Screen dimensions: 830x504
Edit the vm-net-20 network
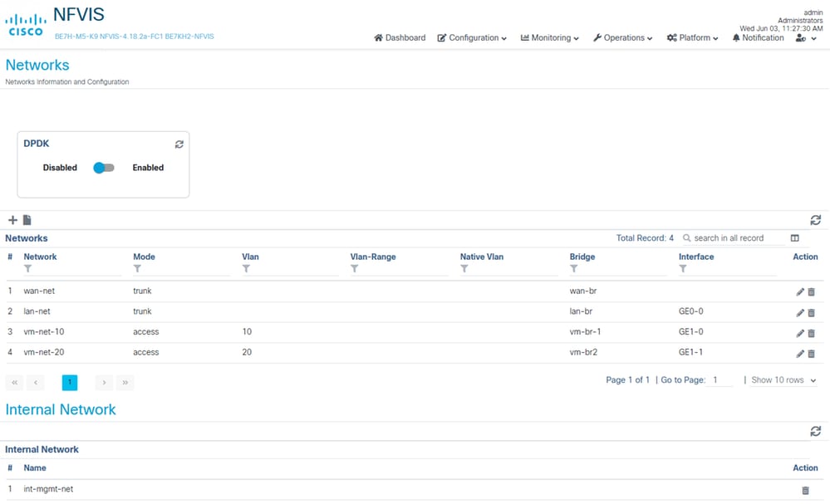800,353
